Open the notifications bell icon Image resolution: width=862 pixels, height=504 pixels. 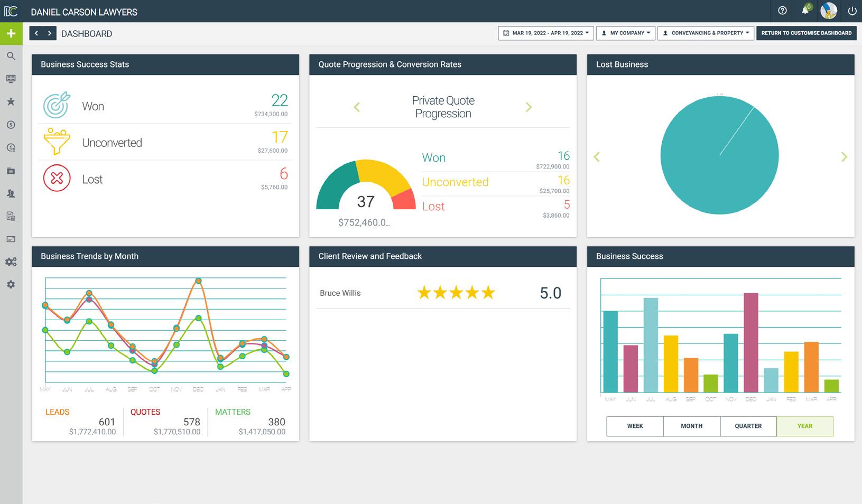tap(805, 11)
